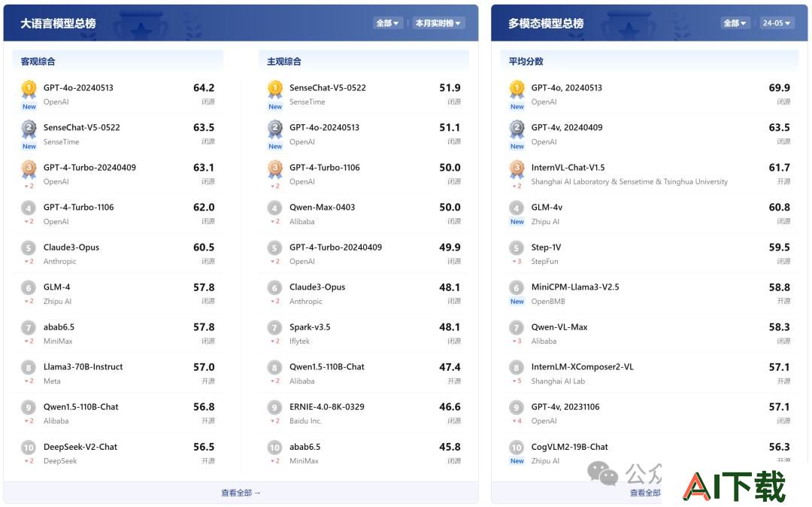Viewport: 812px width, 507px height.
Task: Click rank 5 badge beside Step-1V
Action: 517,248
